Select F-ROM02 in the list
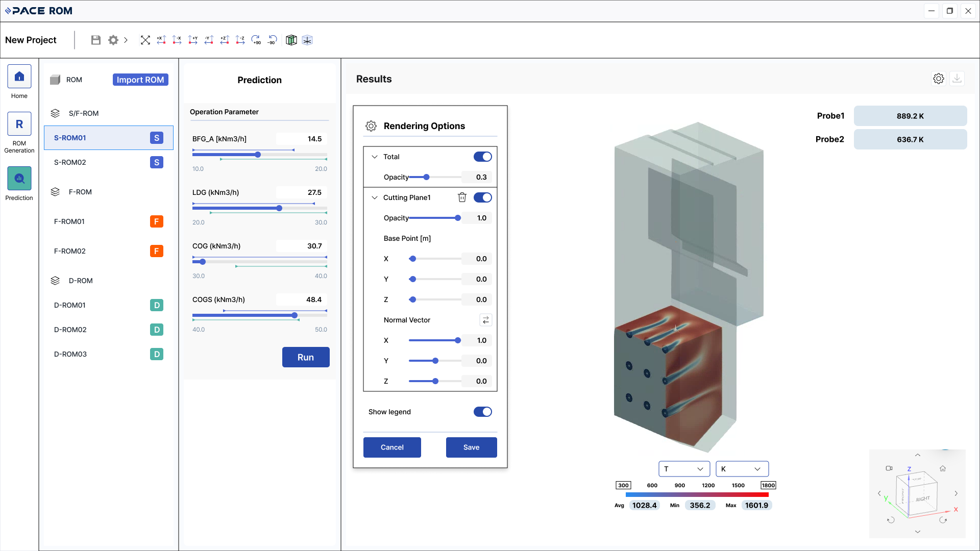Screen dimensions: 980x551 click(109, 251)
